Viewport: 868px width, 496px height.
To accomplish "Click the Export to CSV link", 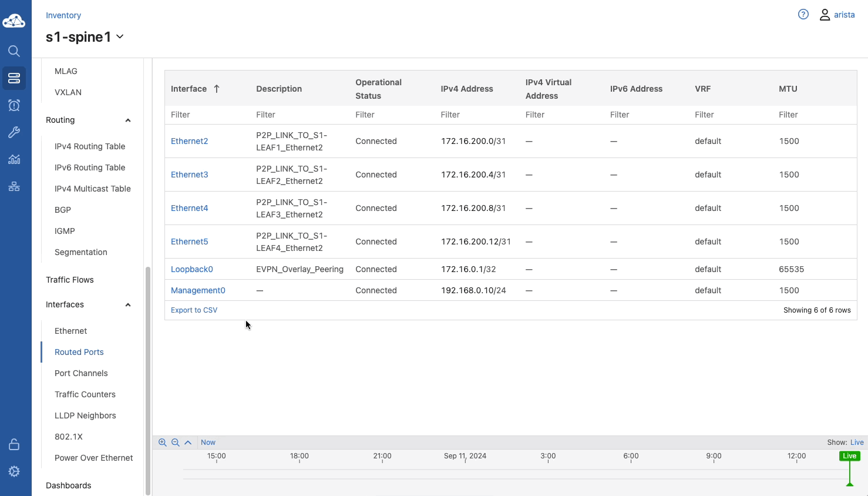I will [194, 310].
